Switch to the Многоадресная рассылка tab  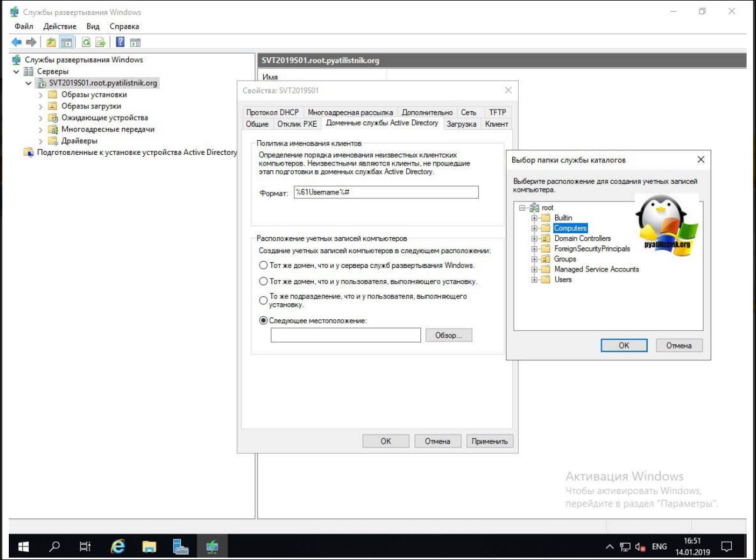pyautogui.click(x=350, y=112)
